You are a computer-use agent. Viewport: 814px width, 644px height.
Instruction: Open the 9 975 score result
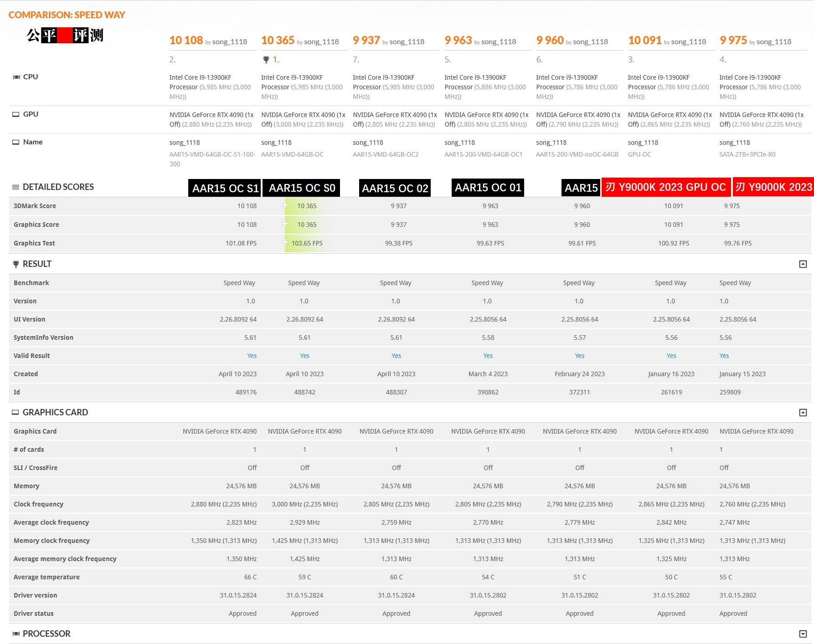coord(733,41)
